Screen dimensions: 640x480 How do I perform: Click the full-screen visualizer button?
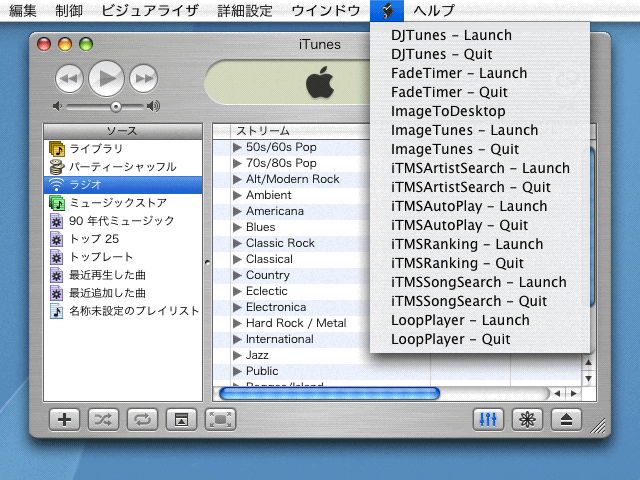tap(220, 420)
